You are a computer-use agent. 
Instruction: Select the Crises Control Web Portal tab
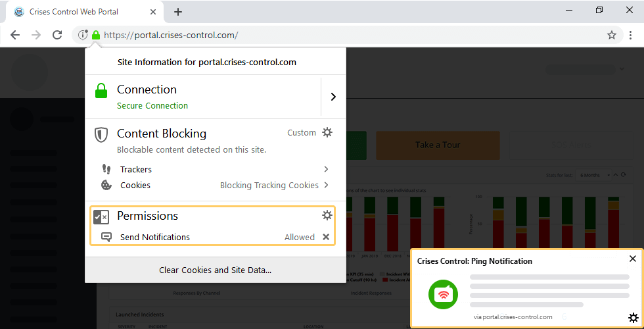coord(85,12)
